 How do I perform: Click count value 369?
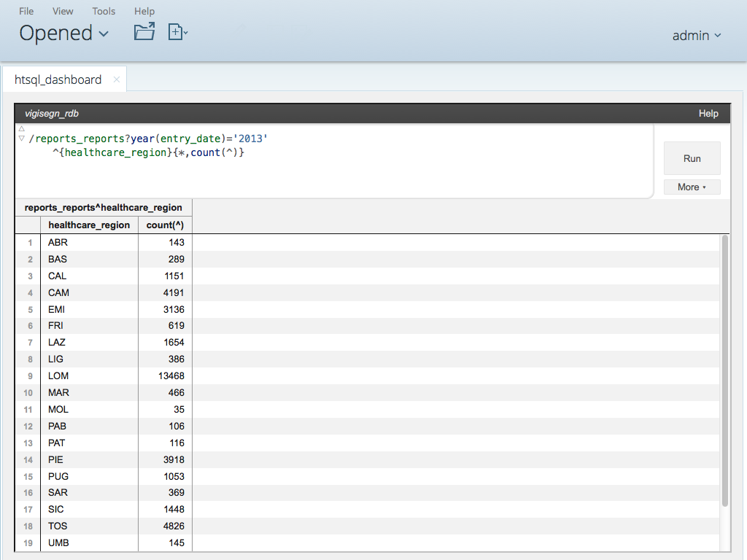(x=177, y=493)
